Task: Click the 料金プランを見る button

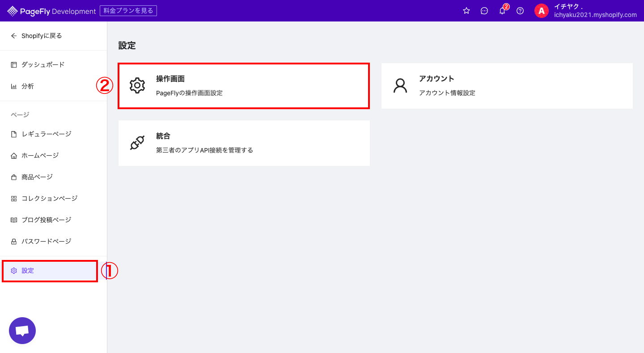Action: click(x=128, y=11)
